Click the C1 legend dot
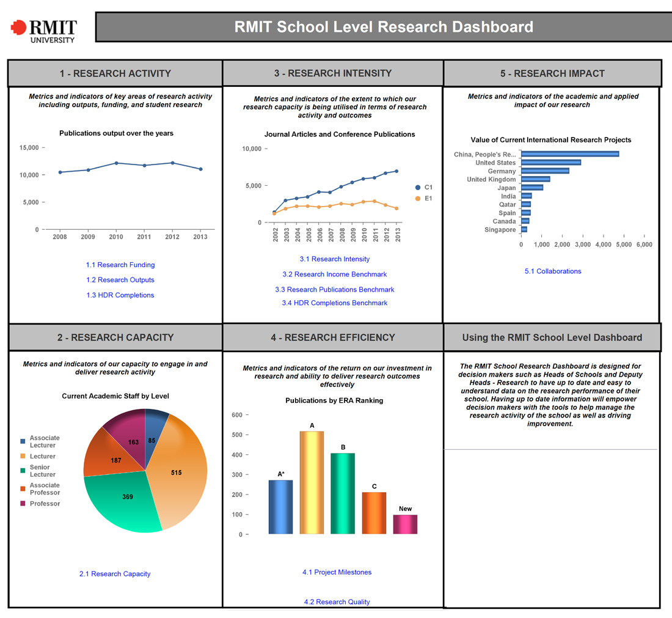 coord(418,188)
